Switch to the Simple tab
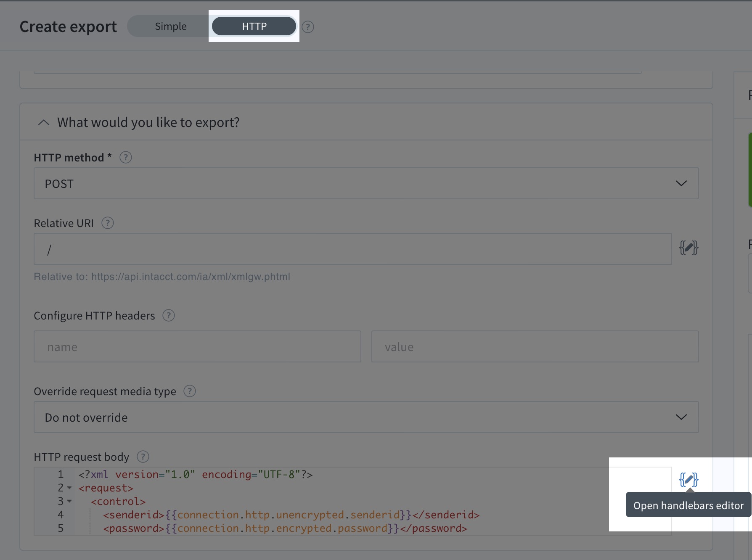752x560 pixels. pos(171,26)
